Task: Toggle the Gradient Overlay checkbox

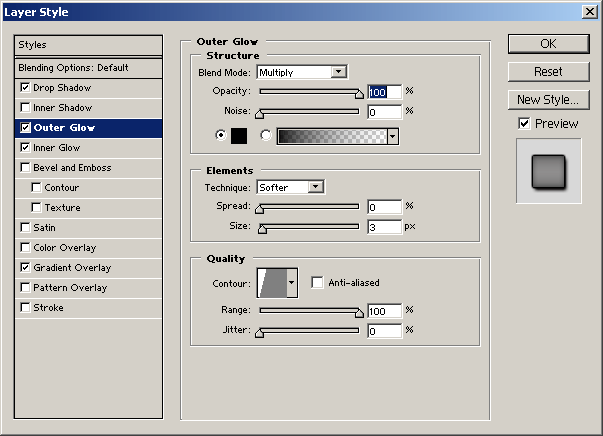Action: click(x=25, y=267)
